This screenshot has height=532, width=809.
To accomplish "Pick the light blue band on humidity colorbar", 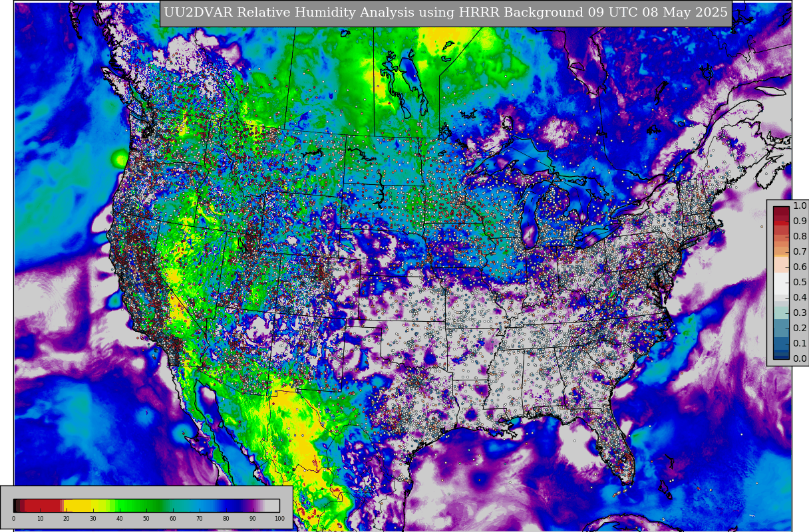I will (200, 505).
